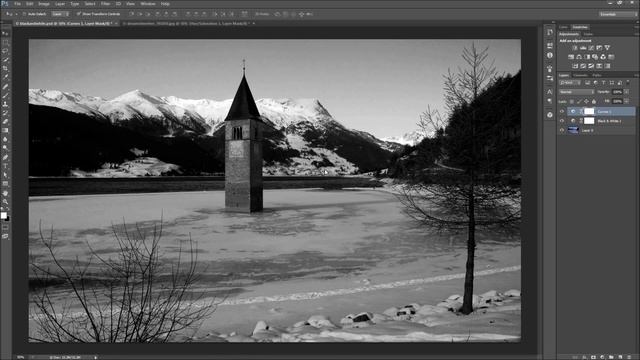Hide the Layer 0 layer
Image resolution: width=640 pixels, height=360 pixels.
click(x=562, y=131)
